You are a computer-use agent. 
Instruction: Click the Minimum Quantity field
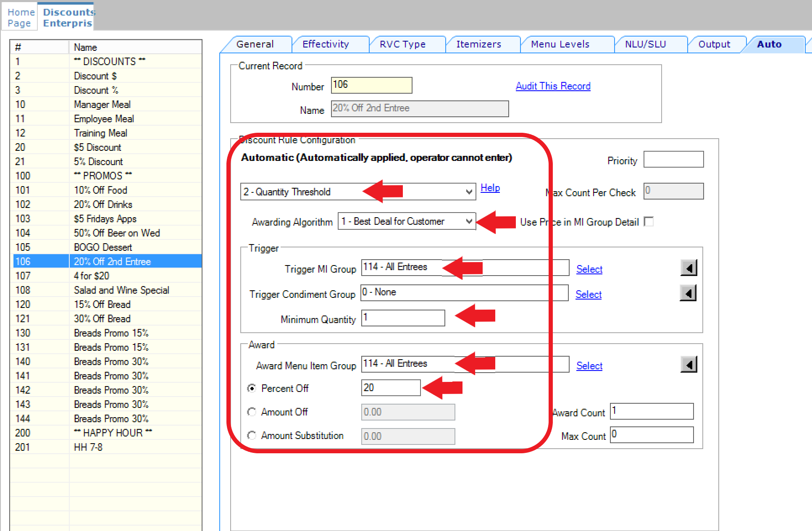[403, 318]
